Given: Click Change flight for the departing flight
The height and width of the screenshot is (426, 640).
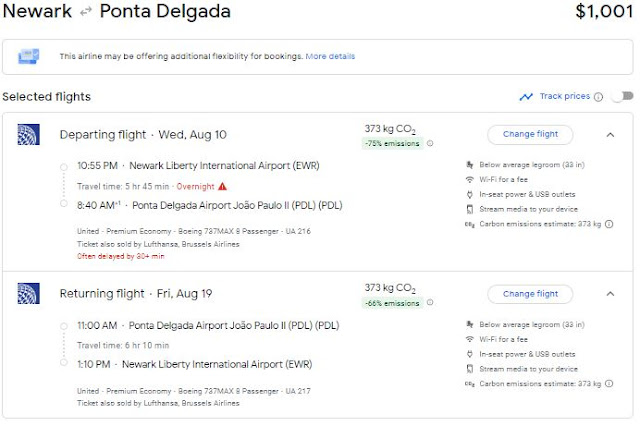Looking at the screenshot, I should tap(530, 134).
